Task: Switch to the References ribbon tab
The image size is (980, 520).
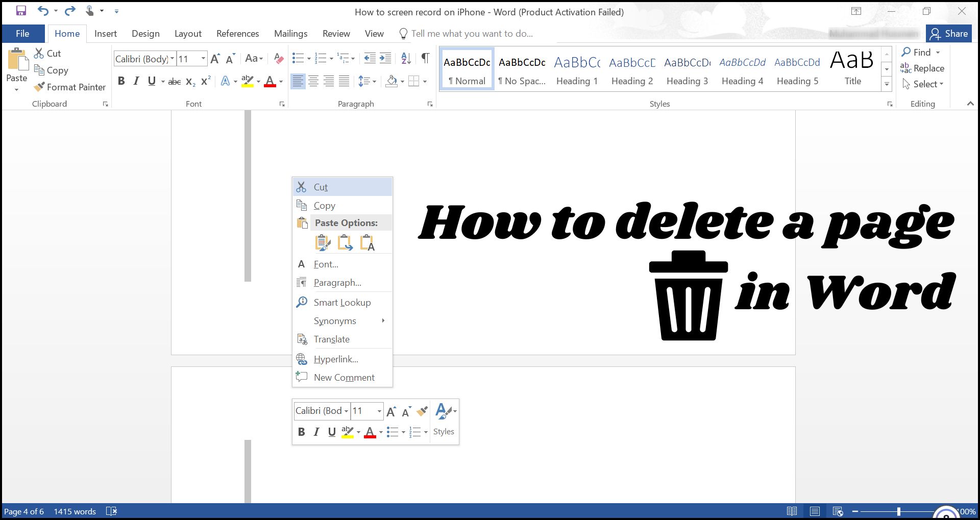Action: coord(237,33)
